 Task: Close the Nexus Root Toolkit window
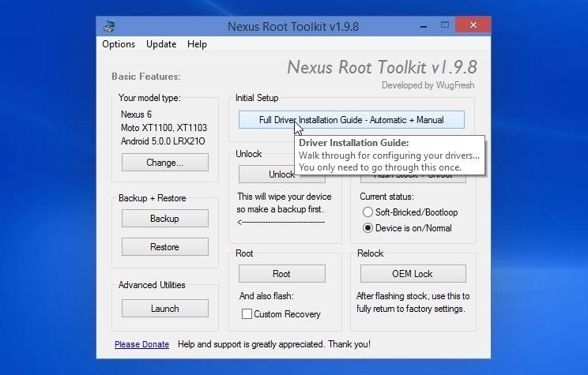coord(473,25)
